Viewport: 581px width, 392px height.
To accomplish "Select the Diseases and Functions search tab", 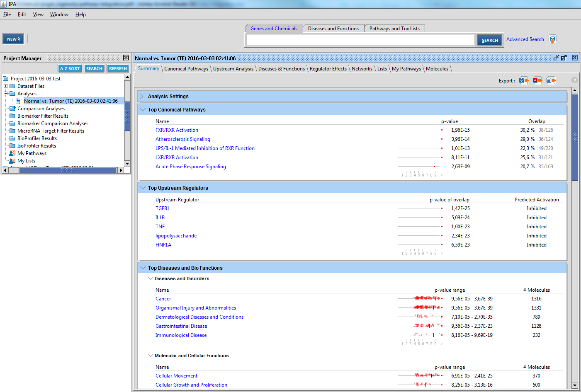I will tap(333, 29).
